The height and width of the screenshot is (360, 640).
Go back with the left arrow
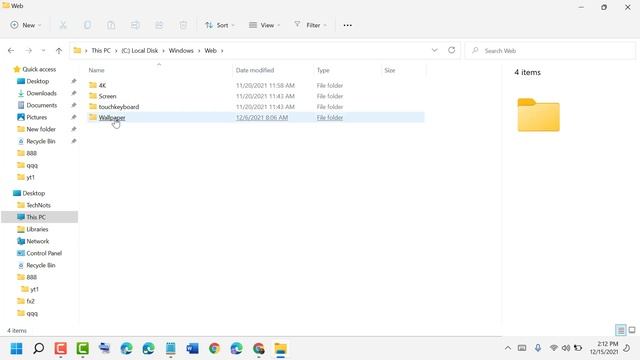coord(11,51)
